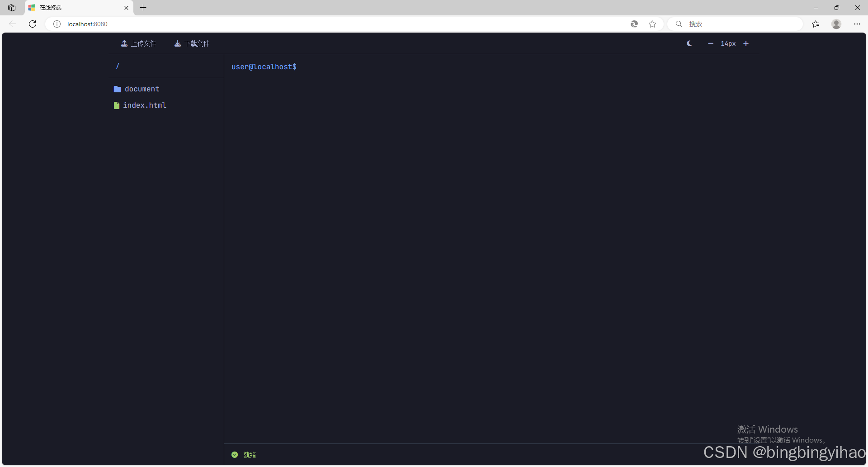Minimize the browser window
This screenshot has width=868, height=467.
click(x=816, y=8)
